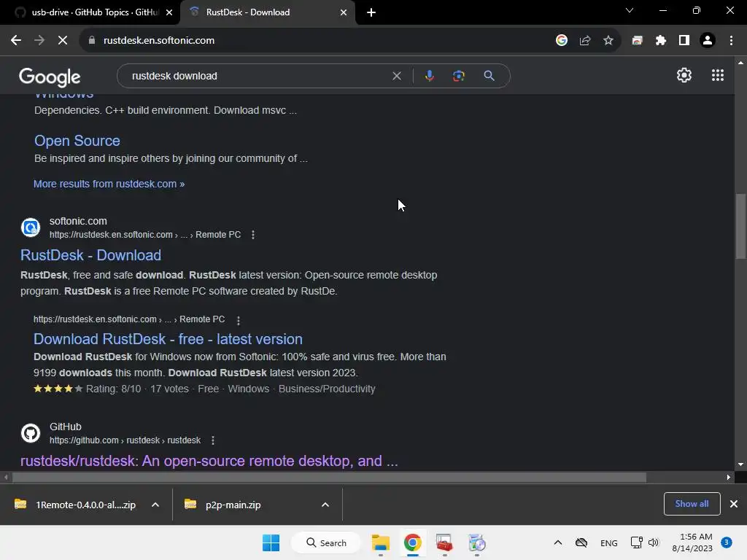Open Chrome three-dot menu

tap(731, 41)
